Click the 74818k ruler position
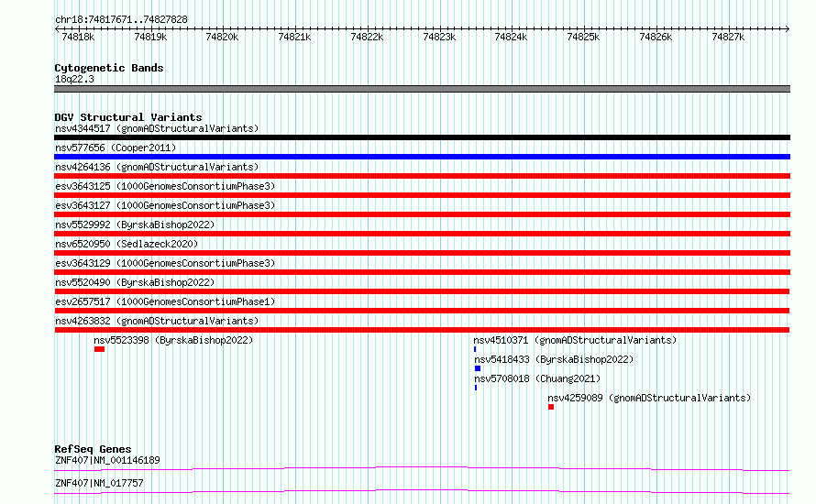Viewport: 816px width, 504px height. [78, 37]
